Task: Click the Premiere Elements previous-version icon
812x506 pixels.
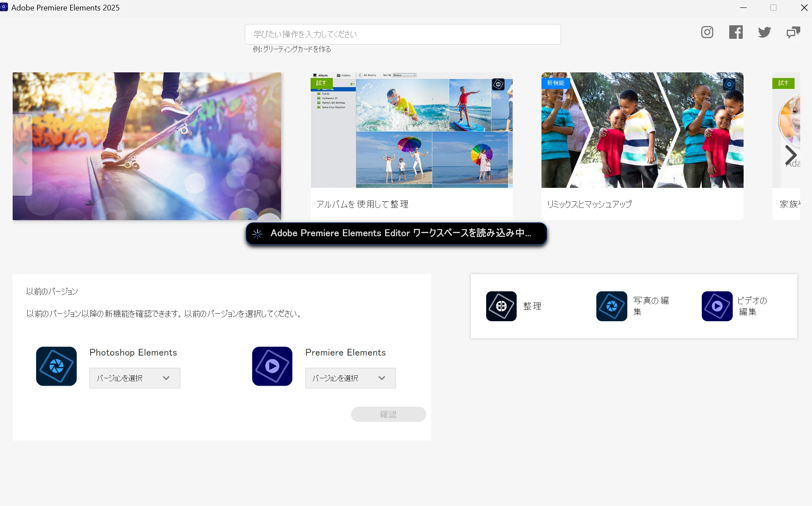Action: tap(272, 366)
